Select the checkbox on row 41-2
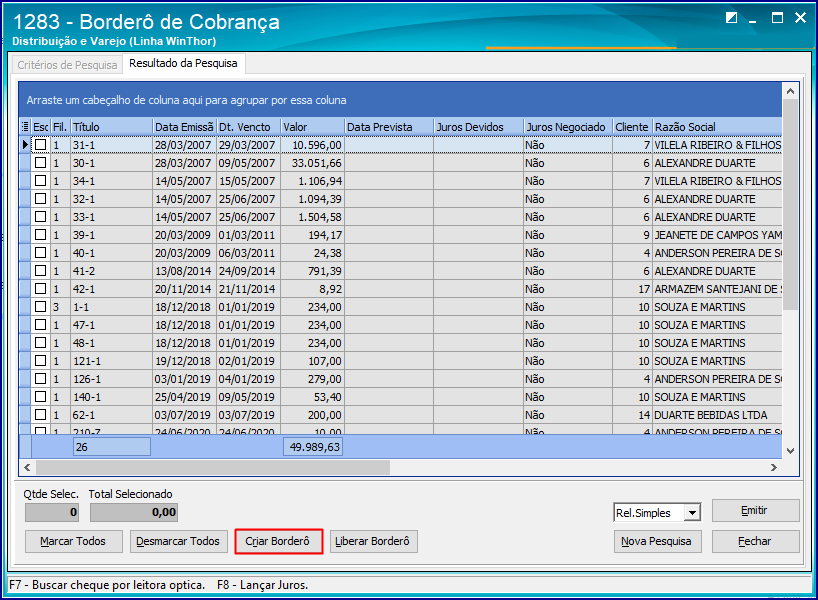 tap(40, 271)
